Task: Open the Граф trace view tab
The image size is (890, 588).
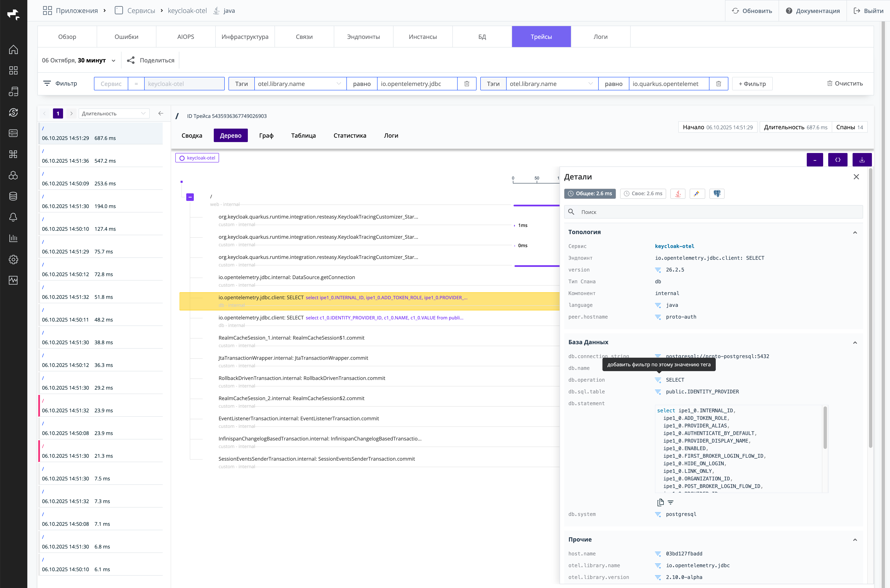Action: 266,135
